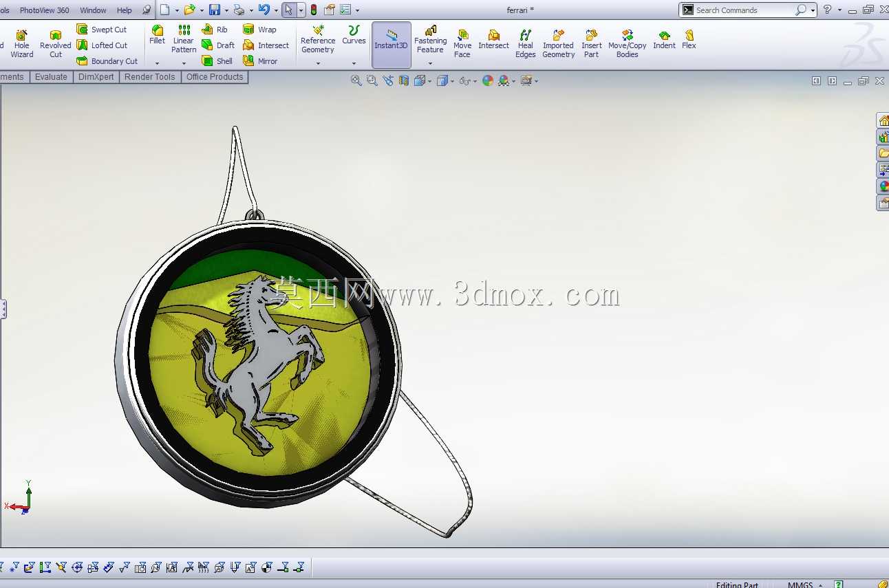Open the Window menu

pos(93,10)
